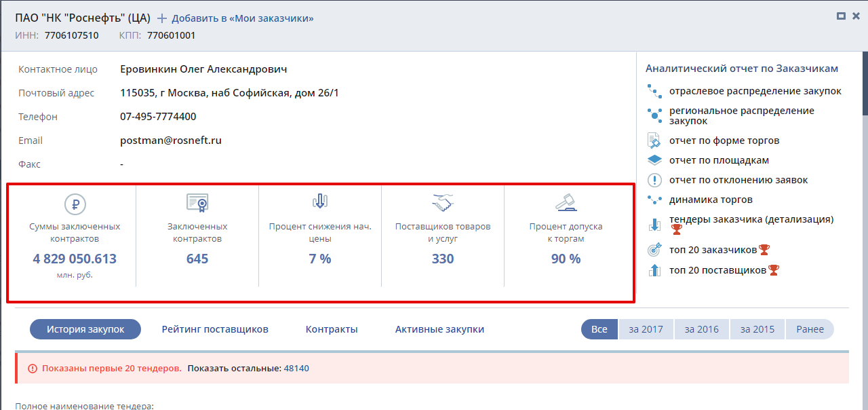Click the download-arrow icon beside тендеры заказчика

point(654,224)
